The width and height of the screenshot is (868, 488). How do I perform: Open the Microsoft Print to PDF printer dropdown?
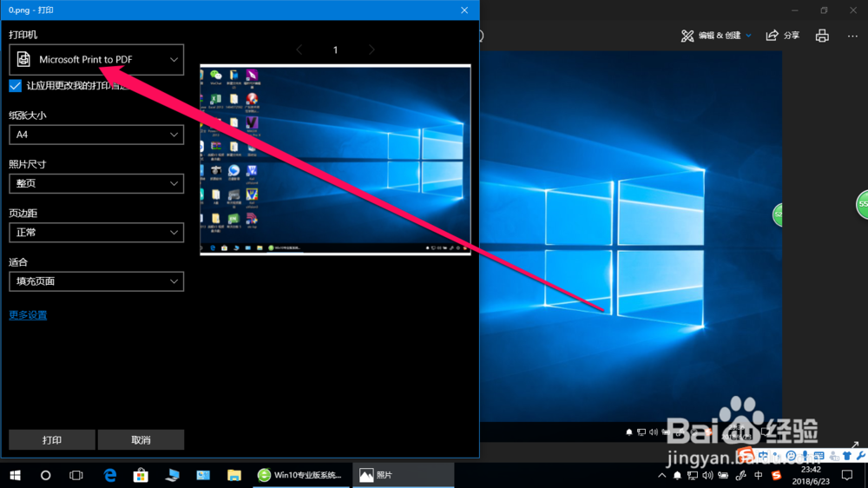pyautogui.click(x=96, y=59)
